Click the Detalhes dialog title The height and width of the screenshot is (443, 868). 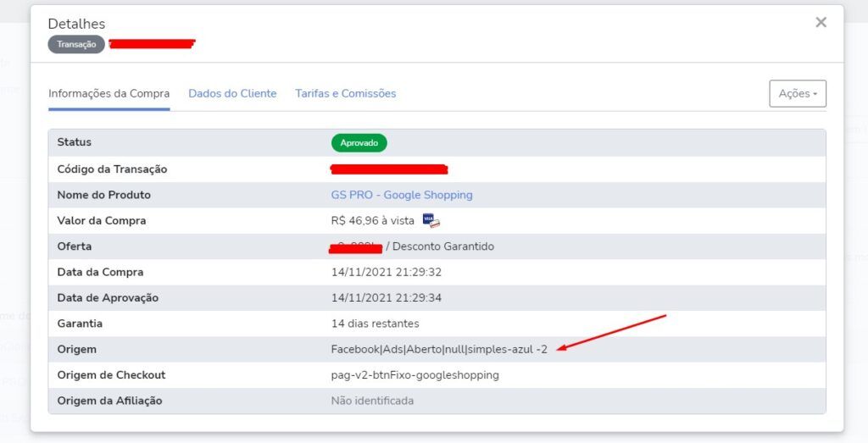coord(76,24)
